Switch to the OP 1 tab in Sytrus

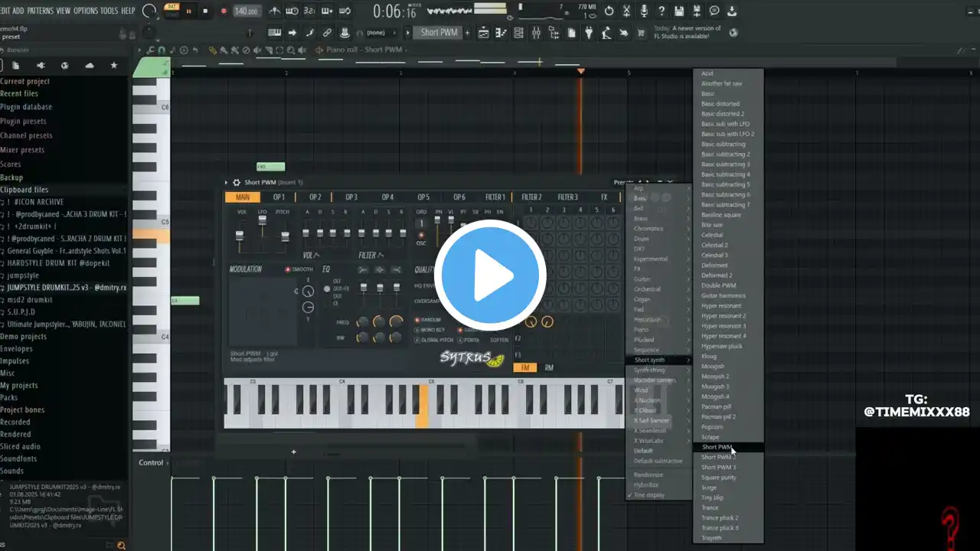click(279, 197)
